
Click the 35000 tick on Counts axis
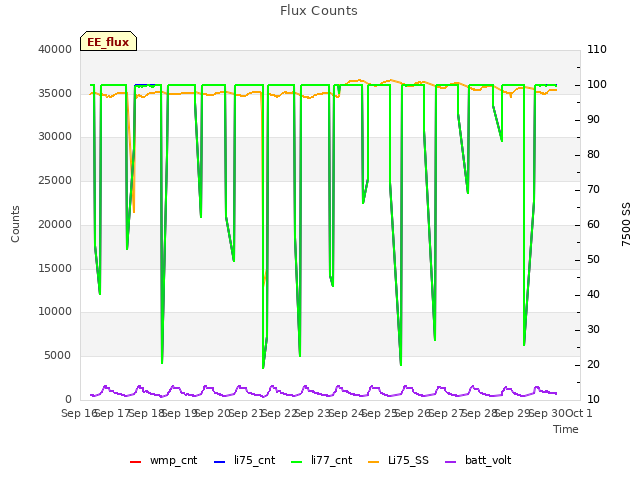pos(55,93)
